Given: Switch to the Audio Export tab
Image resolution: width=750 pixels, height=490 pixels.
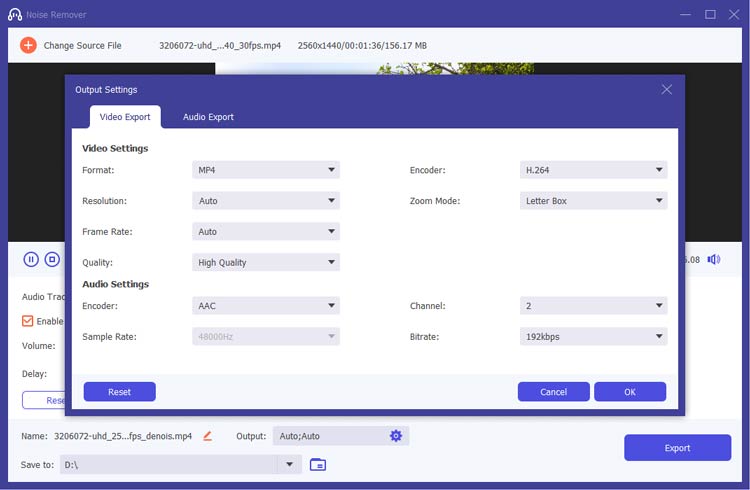Looking at the screenshot, I should pos(208,117).
